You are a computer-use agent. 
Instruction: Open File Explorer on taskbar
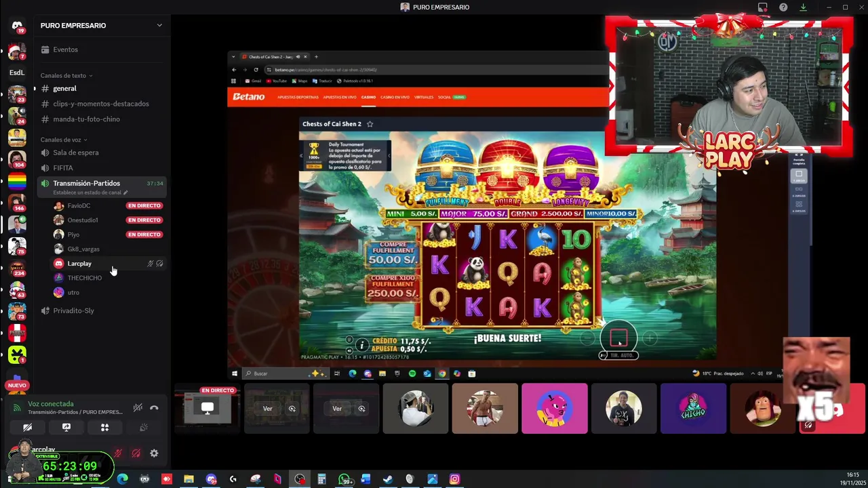189,479
